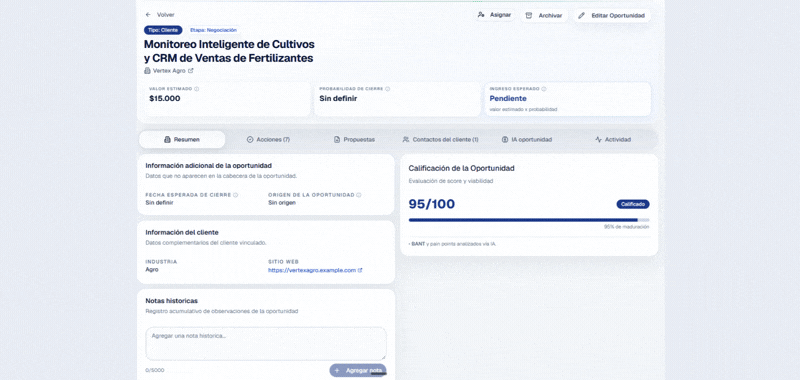Open the vertexagro.example.com website link
The image size is (800, 380).
tap(312, 270)
